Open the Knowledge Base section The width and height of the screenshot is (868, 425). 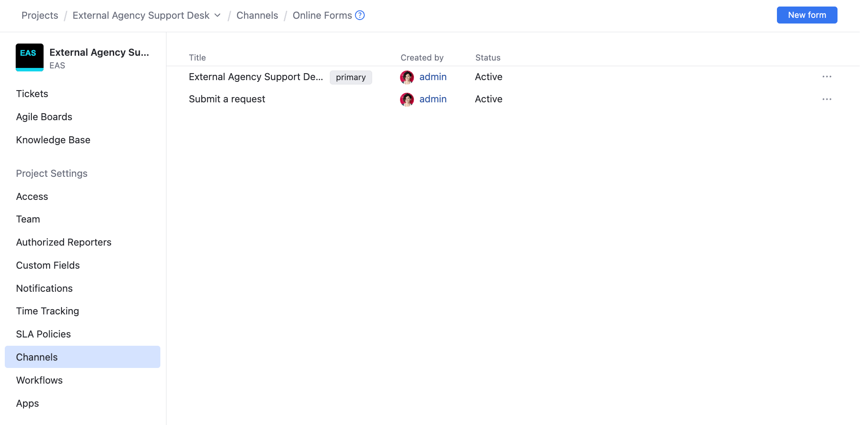tap(53, 140)
